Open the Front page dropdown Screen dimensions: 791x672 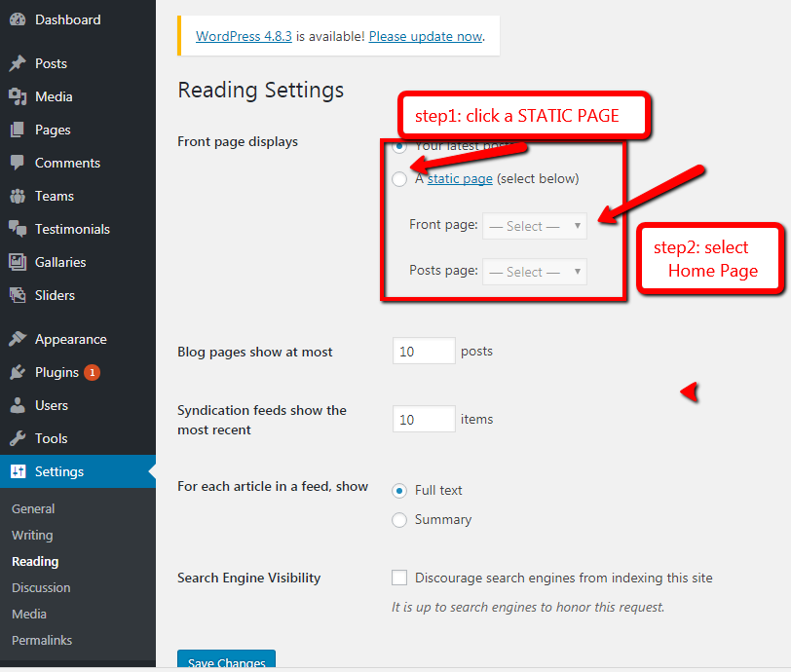pos(535,226)
